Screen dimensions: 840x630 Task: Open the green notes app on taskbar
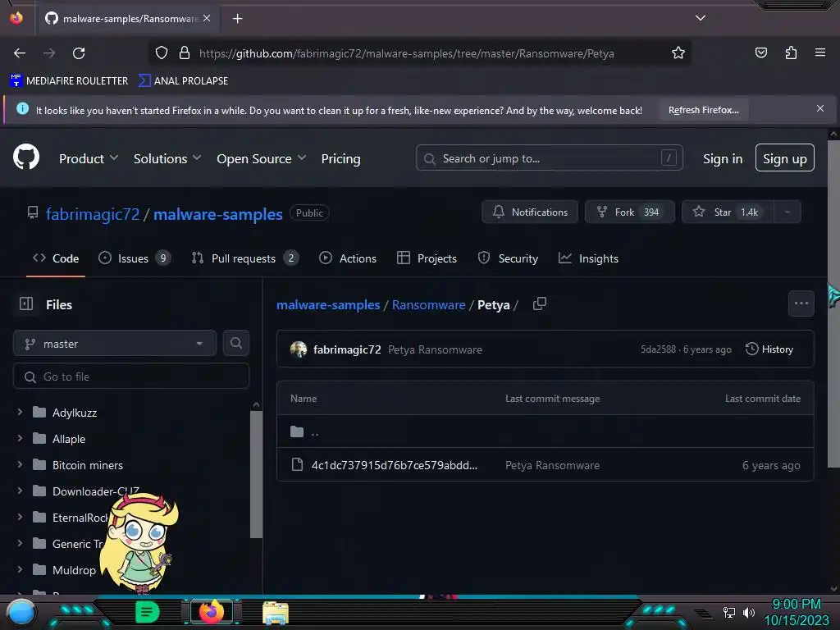(x=147, y=612)
